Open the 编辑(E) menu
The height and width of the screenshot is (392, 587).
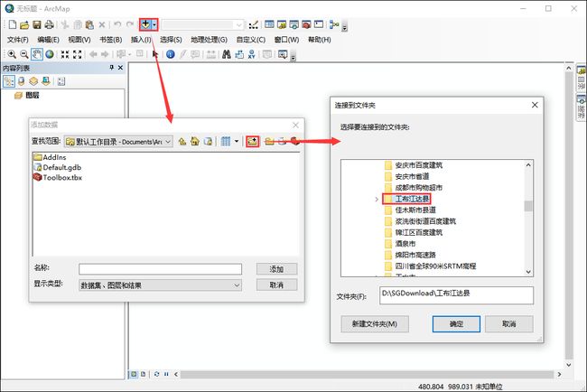pyautogui.click(x=48, y=40)
